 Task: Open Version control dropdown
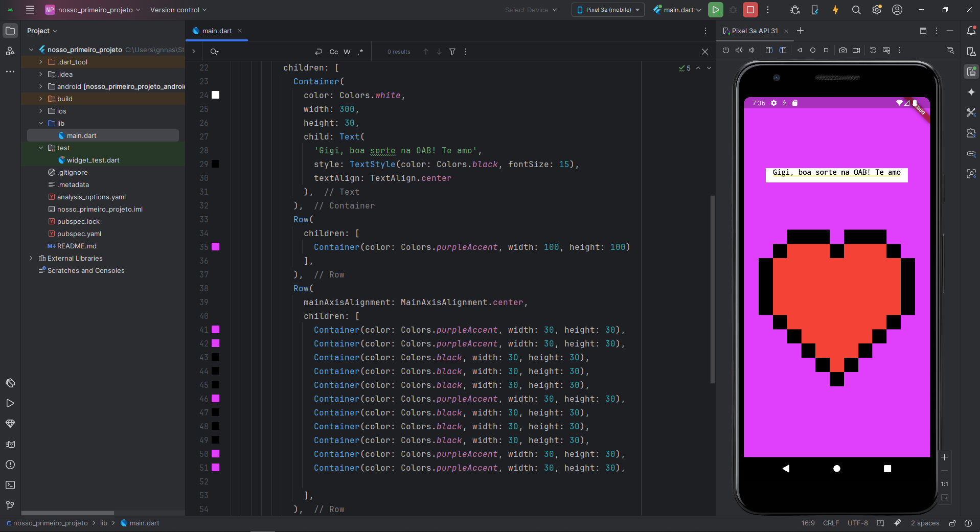tap(178, 10)
